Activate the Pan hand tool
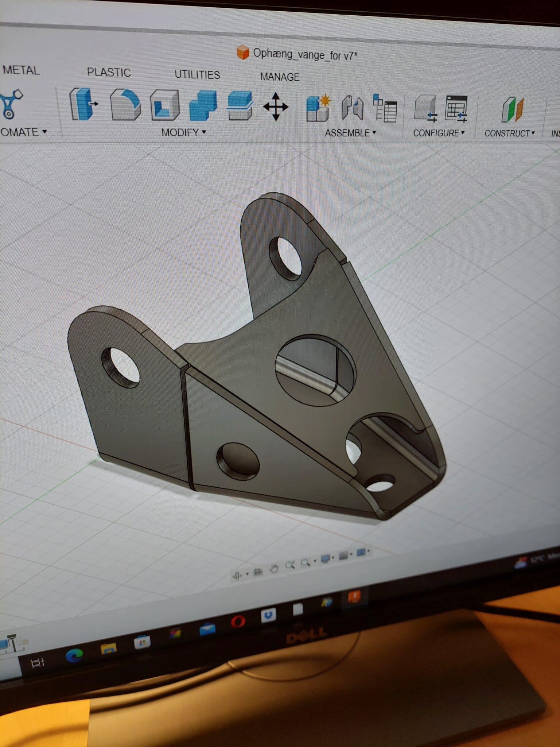This screenshot has height=747, width=560. 274,569
